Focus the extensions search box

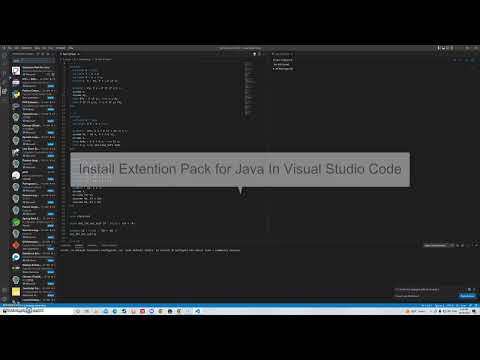(x=33, y=60)
